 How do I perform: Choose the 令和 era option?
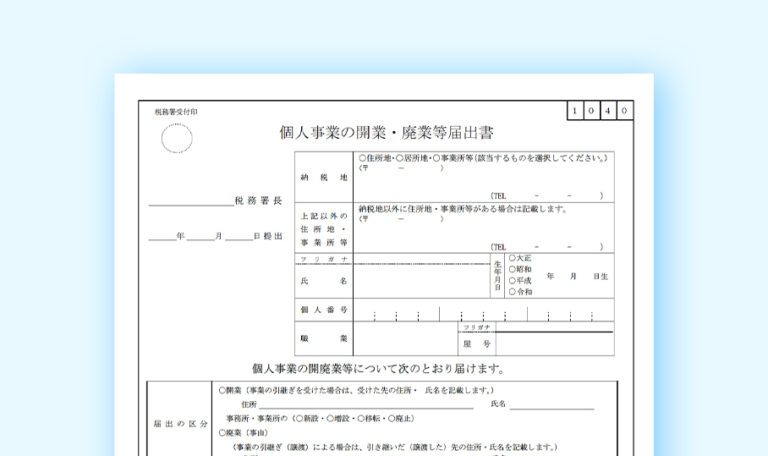point(512,292)
